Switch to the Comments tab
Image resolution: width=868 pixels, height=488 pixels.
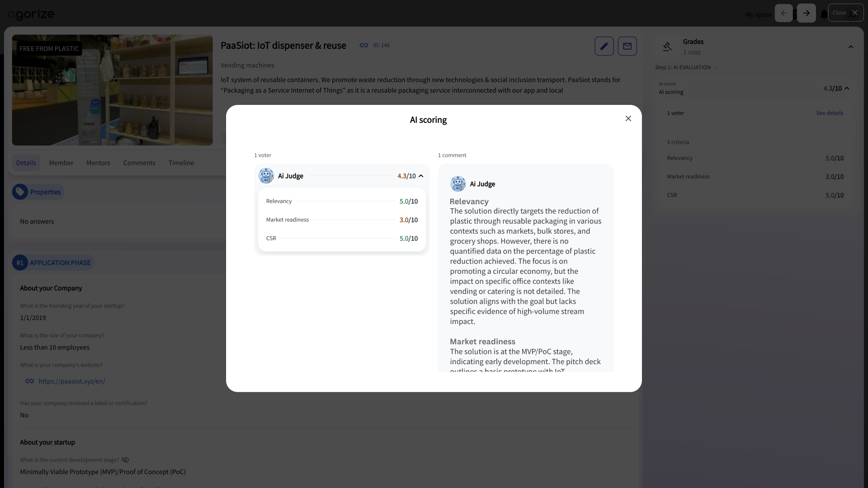[x=139, y=163]
